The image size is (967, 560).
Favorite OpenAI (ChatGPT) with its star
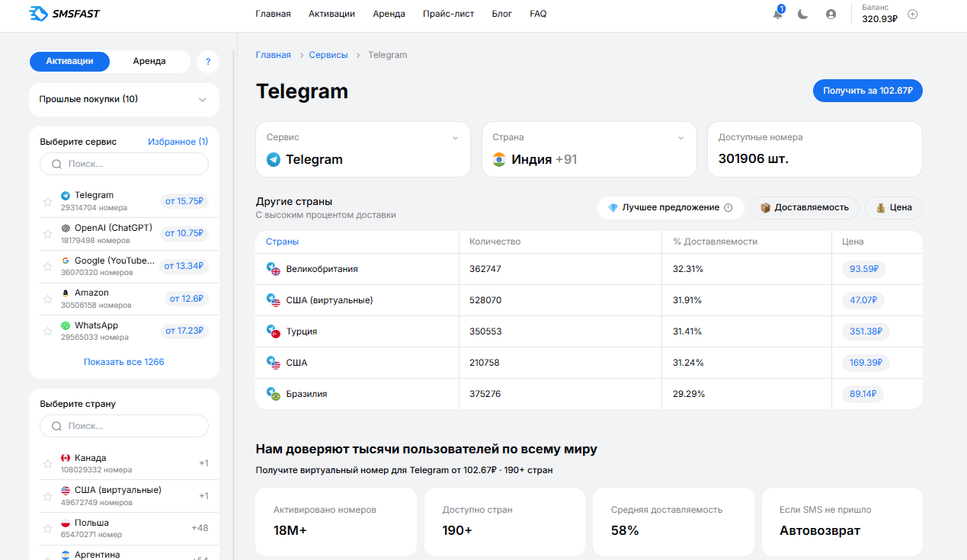pyautogui.click(x=47, y=234)
